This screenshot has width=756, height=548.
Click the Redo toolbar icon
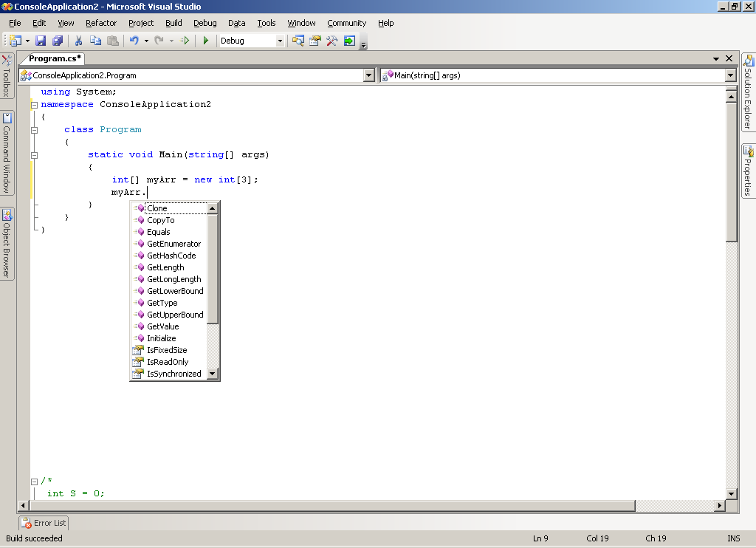159,41
